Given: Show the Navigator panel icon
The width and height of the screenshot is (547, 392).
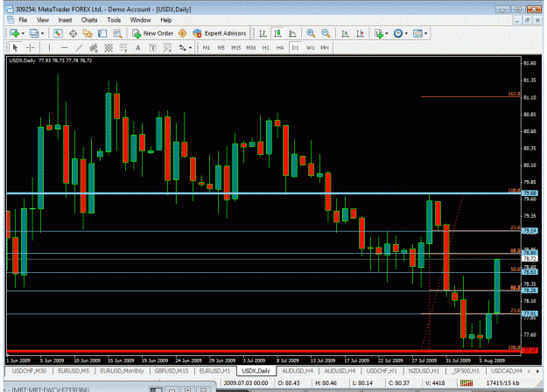Looking at the screenshot, I should pyautogui.click(x=88, y=33).
